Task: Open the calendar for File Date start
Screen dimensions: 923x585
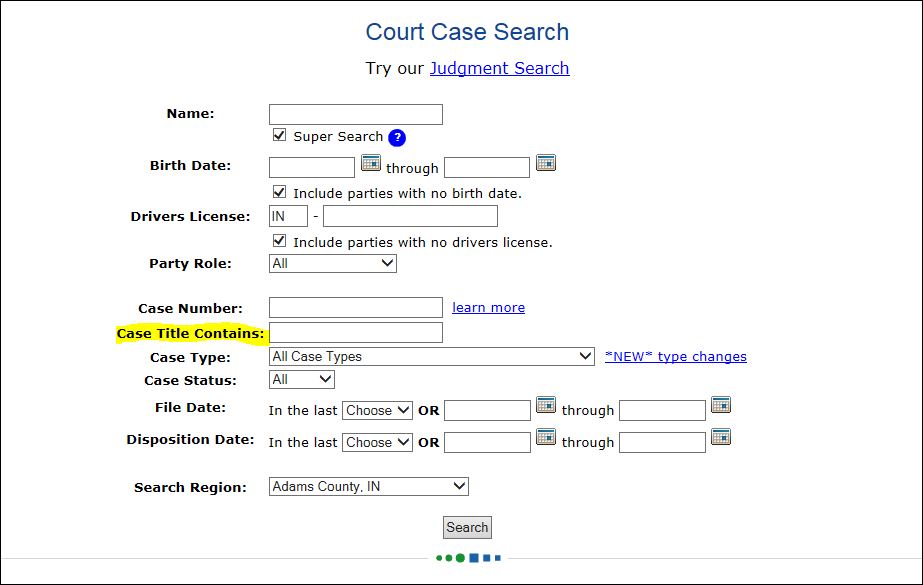Action: [546, 404]
